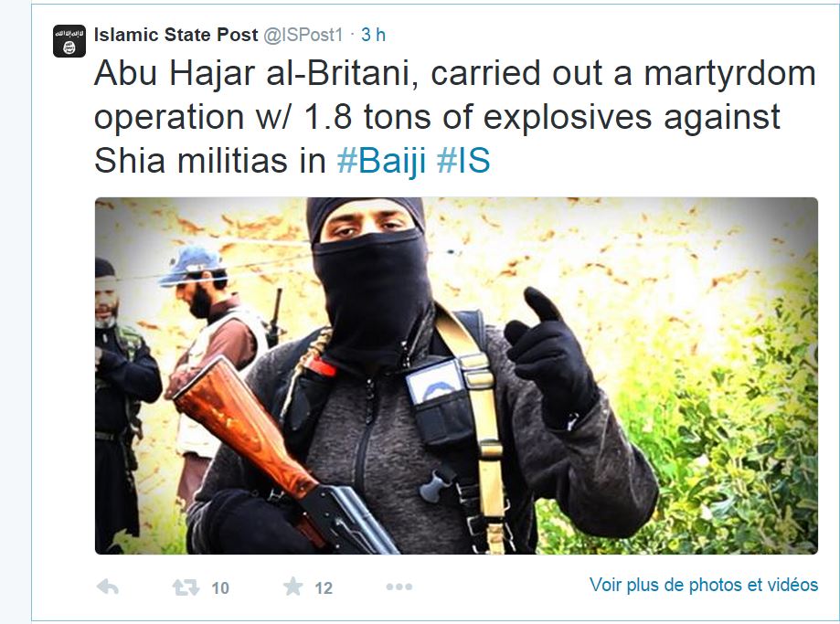The height and width of the screenshot is (624, 840).
Task: Open the "Islamic State Post" display name
Action: pos(175,35)
